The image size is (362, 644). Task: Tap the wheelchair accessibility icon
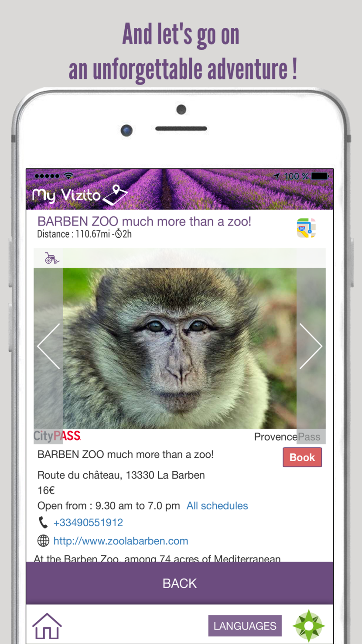coord(52,258)
